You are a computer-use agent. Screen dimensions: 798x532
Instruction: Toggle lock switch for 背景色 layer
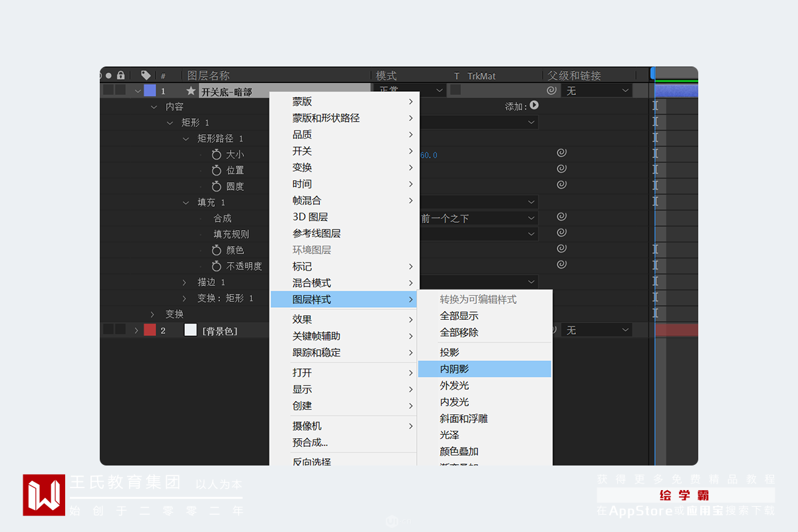click(x=120, y=329)
